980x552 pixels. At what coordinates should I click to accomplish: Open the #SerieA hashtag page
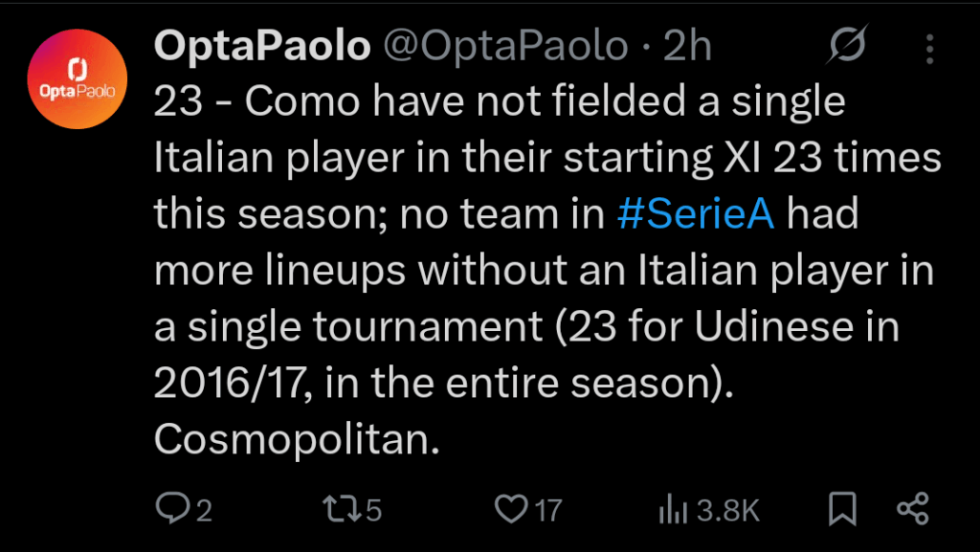coord(698,212)
